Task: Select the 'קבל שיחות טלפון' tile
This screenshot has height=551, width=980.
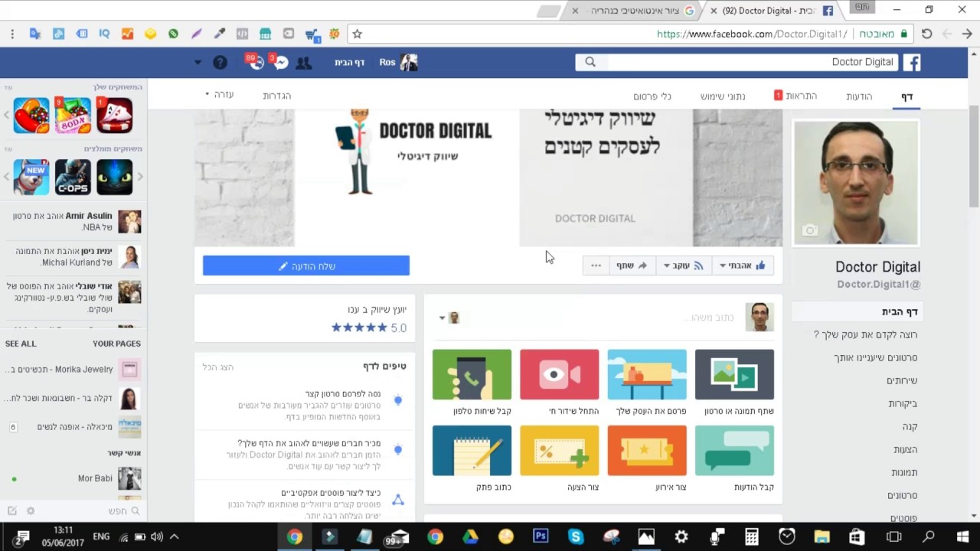Action: (x=472, y=383)
